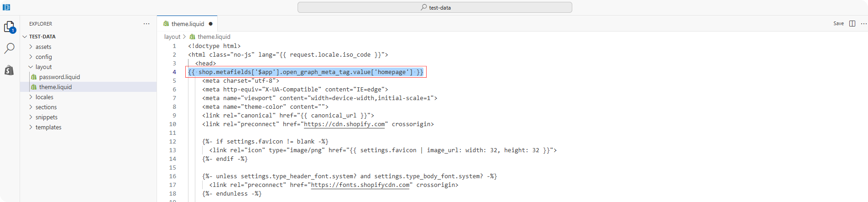Viewport: 868px width, 202px height.
Task: Click line number 4 in gutter
Action: click(x=174, y=72)
